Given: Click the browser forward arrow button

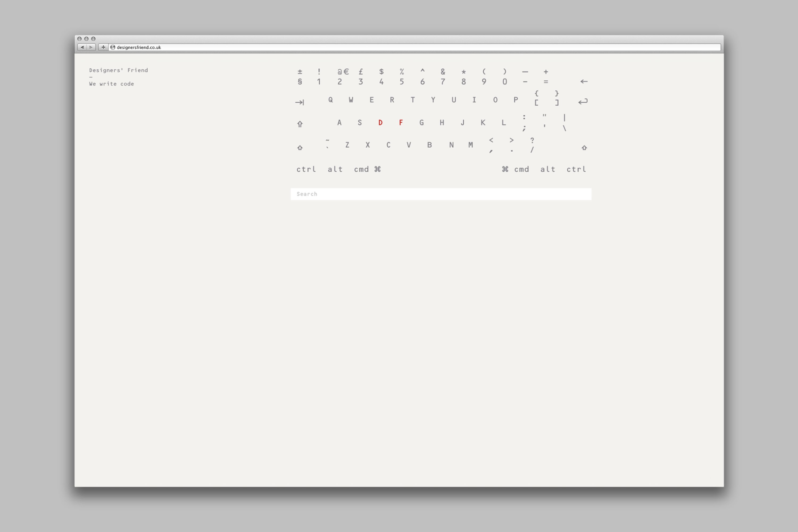Looking at the screenshot, I should tap(91, 47).
